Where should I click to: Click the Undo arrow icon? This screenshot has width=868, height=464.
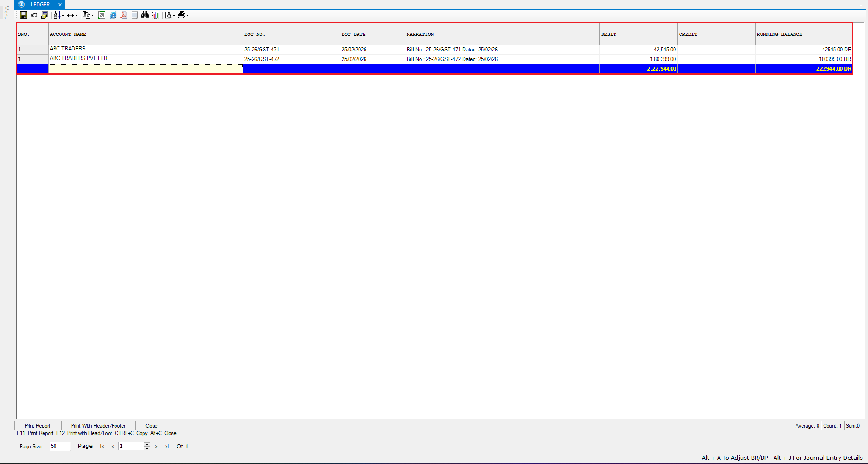[34, 15]
